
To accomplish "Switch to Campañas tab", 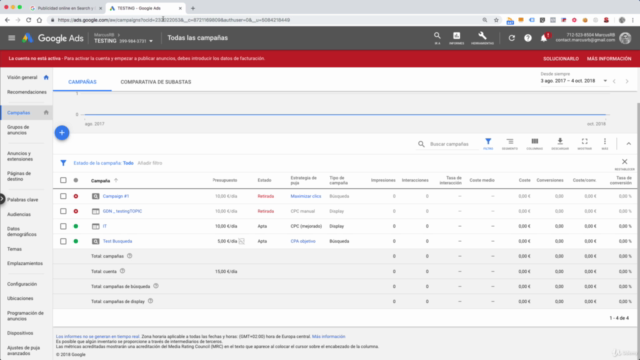I will pos(82,82).
